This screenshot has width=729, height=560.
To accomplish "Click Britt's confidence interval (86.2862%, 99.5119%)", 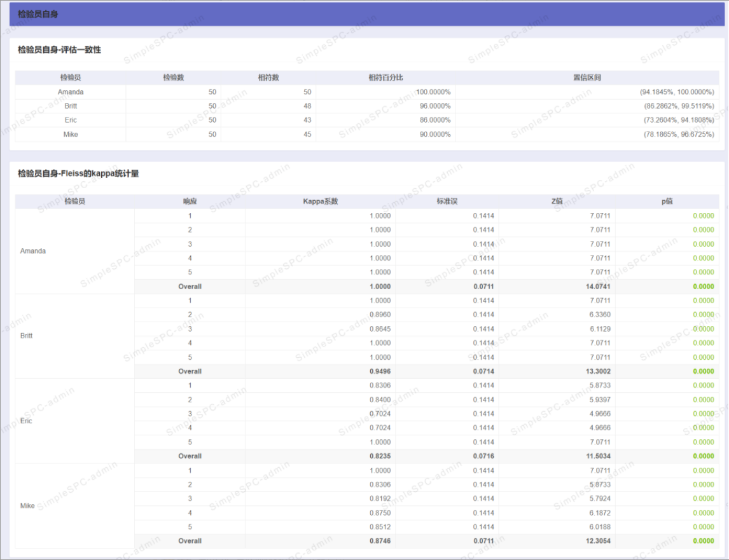I will 676,106.
